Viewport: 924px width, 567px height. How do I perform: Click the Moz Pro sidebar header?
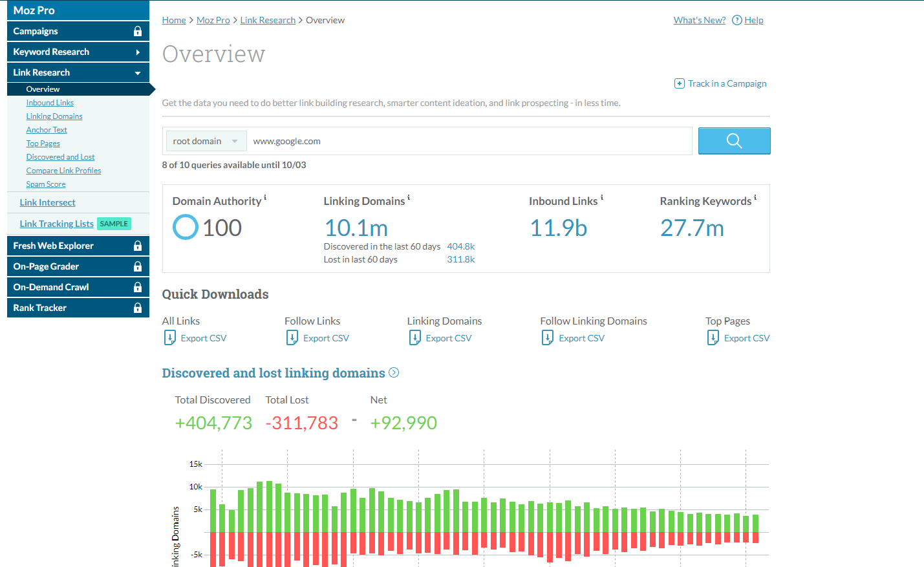tap(78, 10)
